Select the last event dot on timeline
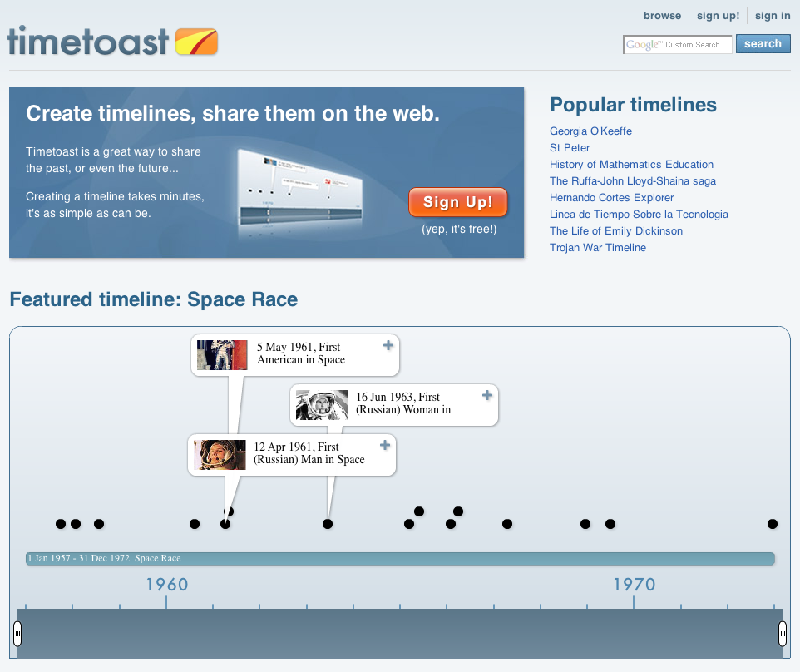The width and height of the screenshot is (800, 672). coord(773,524)
